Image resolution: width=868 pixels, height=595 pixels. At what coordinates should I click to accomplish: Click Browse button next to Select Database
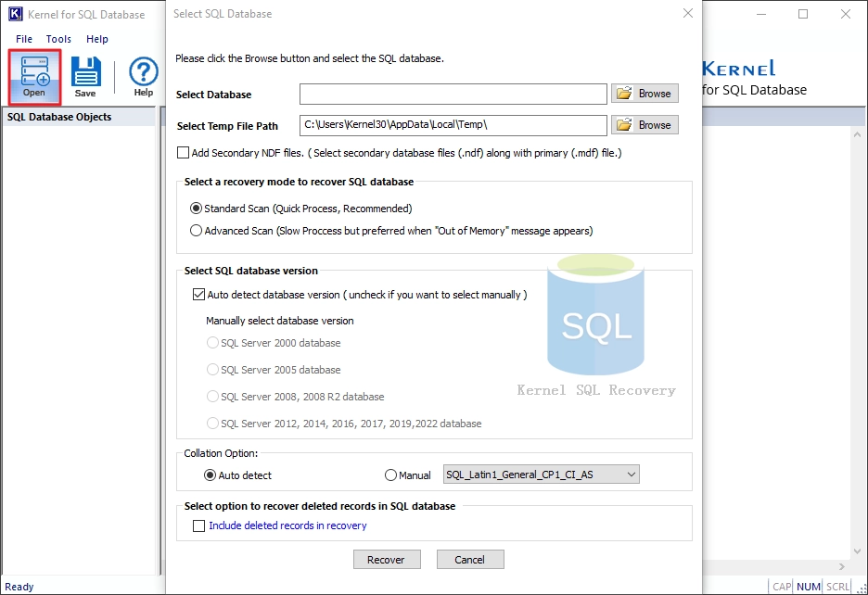click(x=645, y=94)
